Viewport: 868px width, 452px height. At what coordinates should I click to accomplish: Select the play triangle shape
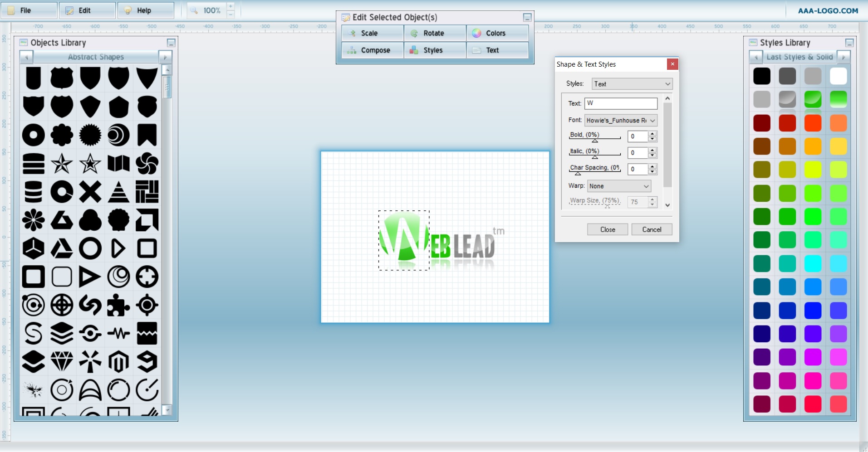[x=90, y=277]
